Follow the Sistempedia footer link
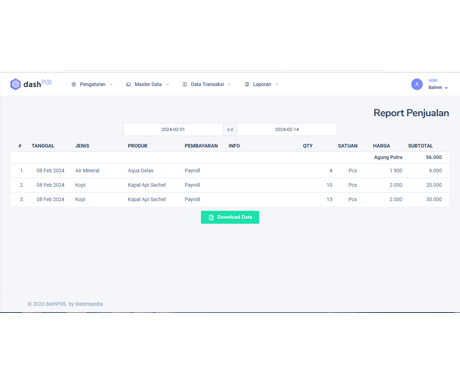This screenshot has width=460, height=380. tap(89, 304)
